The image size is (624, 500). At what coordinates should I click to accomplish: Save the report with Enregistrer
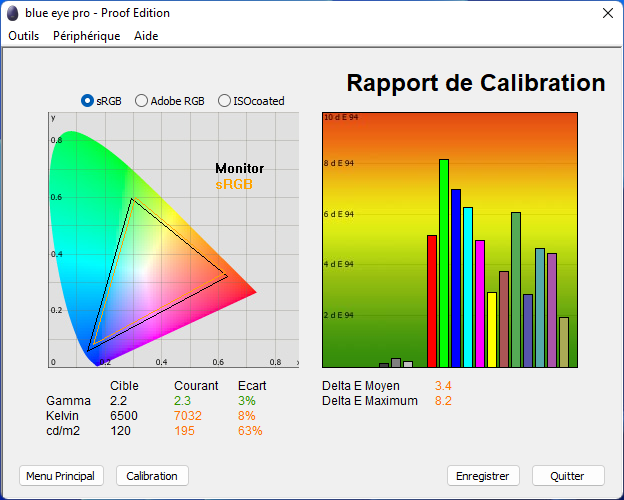[x=483, y=476]
